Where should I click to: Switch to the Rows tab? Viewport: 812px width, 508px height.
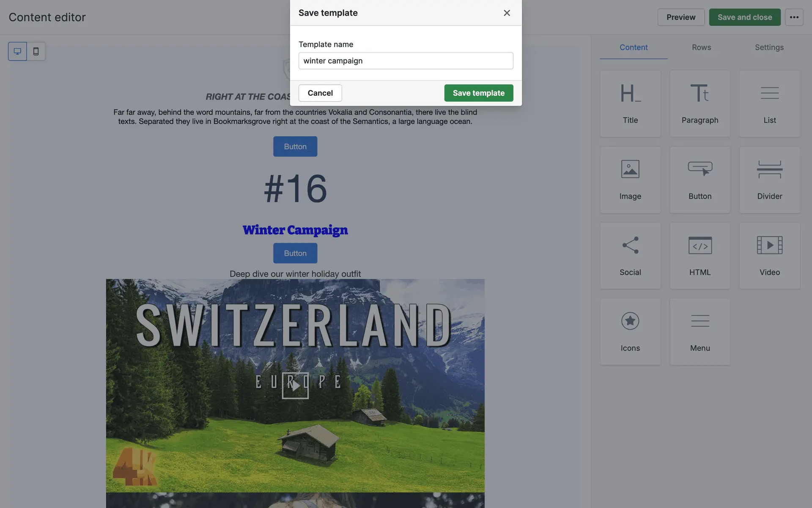(701, 47)
